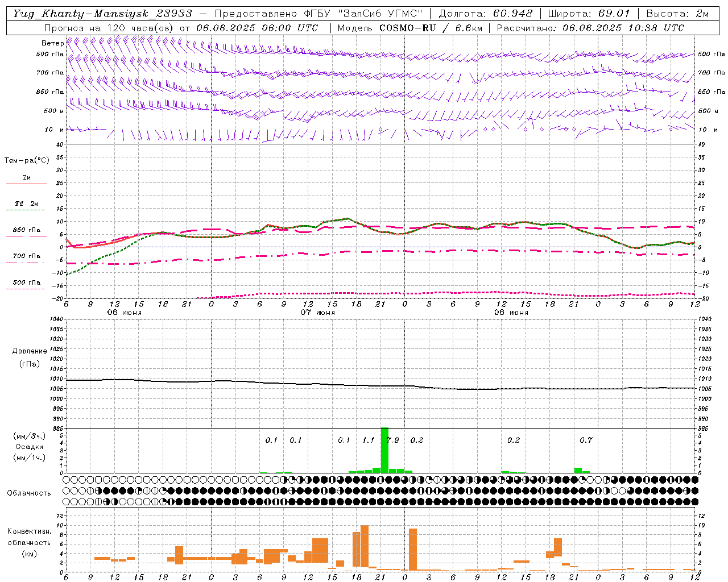
Task: Click the Ветер panel label
Action: point(52,43)
